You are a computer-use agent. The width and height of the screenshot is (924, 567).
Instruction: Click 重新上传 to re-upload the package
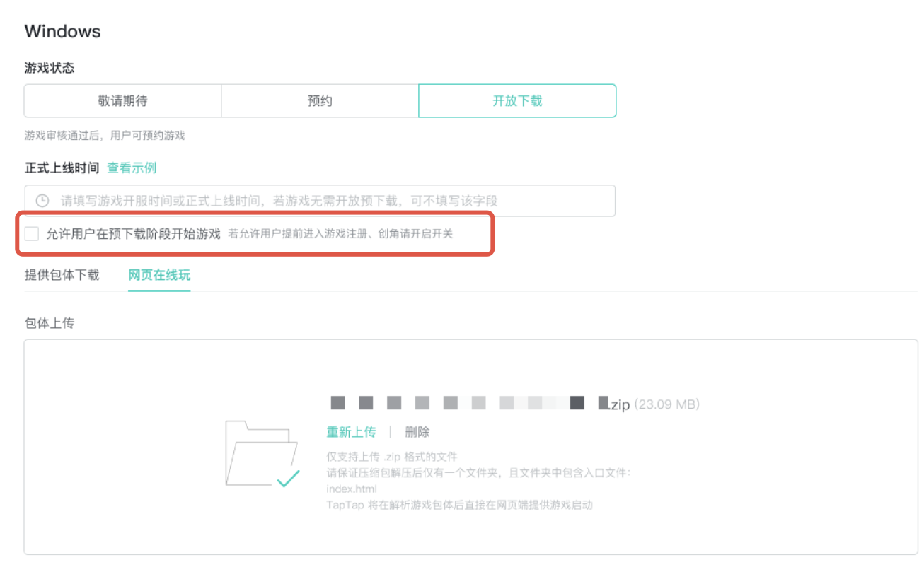[351, 432]
